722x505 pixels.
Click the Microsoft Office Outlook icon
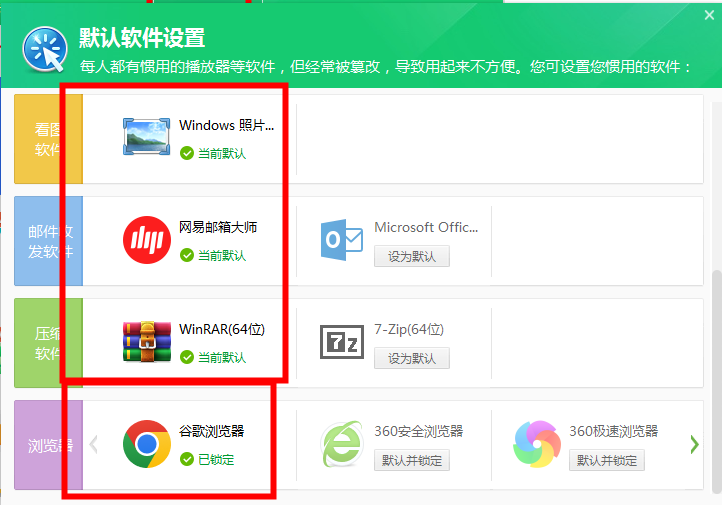tap(342, 240)
